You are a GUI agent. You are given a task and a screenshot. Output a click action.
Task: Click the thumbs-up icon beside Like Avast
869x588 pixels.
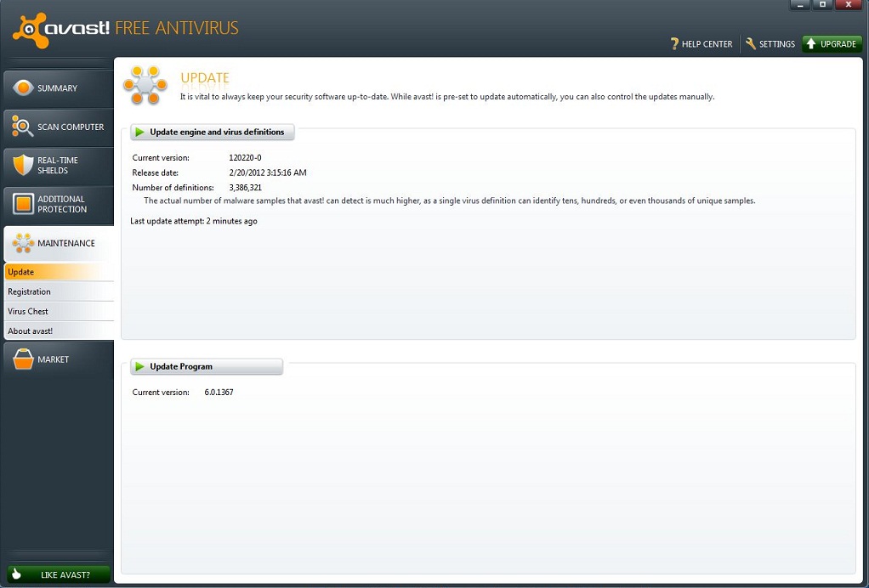15,574
